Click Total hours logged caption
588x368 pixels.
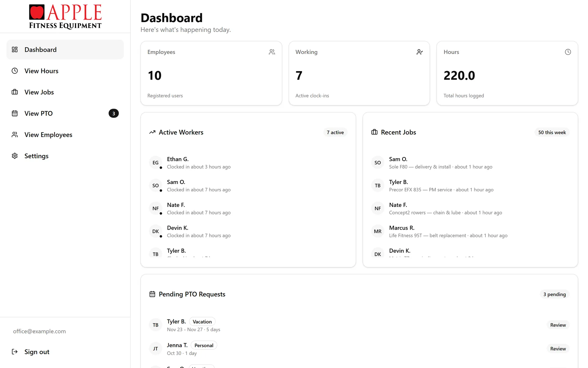(x=464, y=96)
